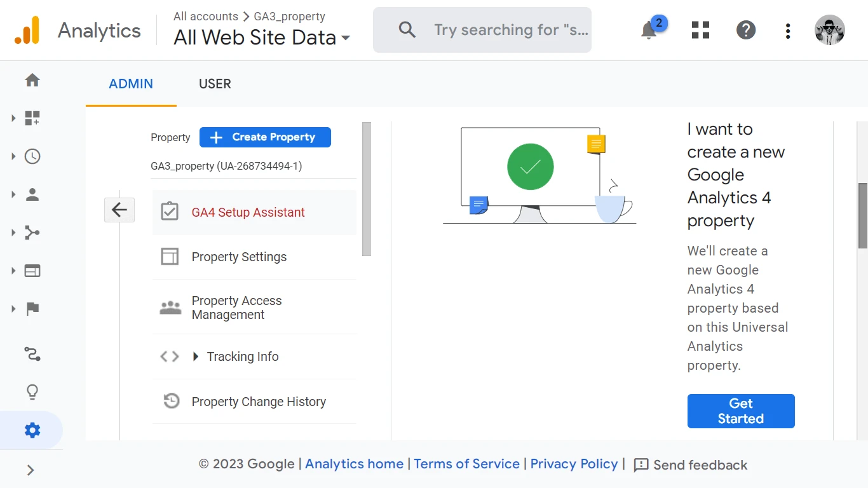Switch to the USER tab
Screen dimensions: 868x488
[x=215, y=84]
